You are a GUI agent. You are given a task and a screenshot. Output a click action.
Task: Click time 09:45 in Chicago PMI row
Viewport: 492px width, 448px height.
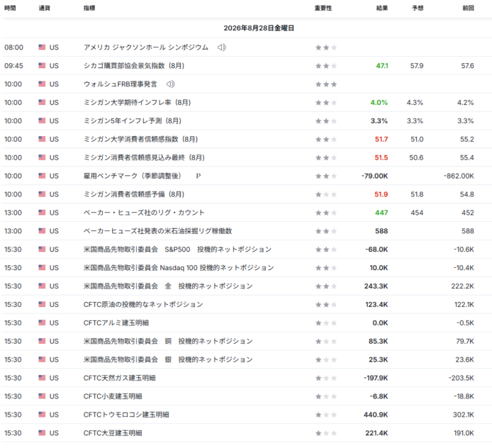coord(13,66)
